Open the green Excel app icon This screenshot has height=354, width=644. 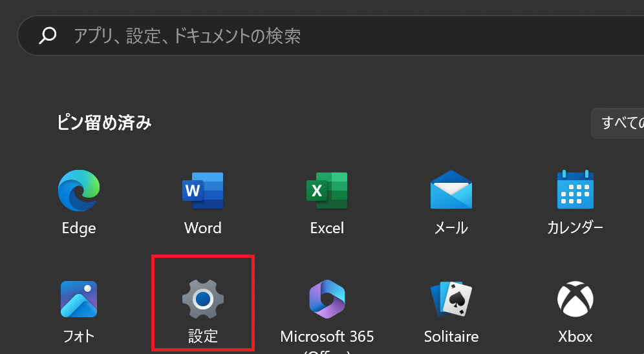coord(327,190)
